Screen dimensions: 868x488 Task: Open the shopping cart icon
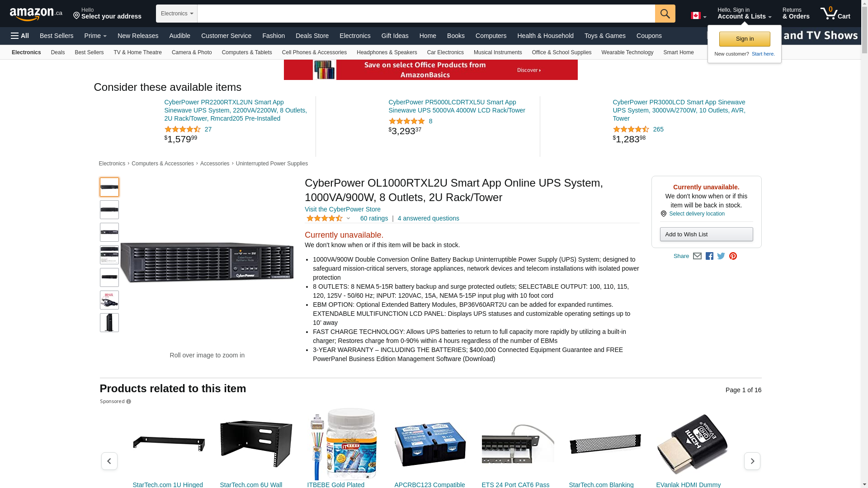click(835, 13)
